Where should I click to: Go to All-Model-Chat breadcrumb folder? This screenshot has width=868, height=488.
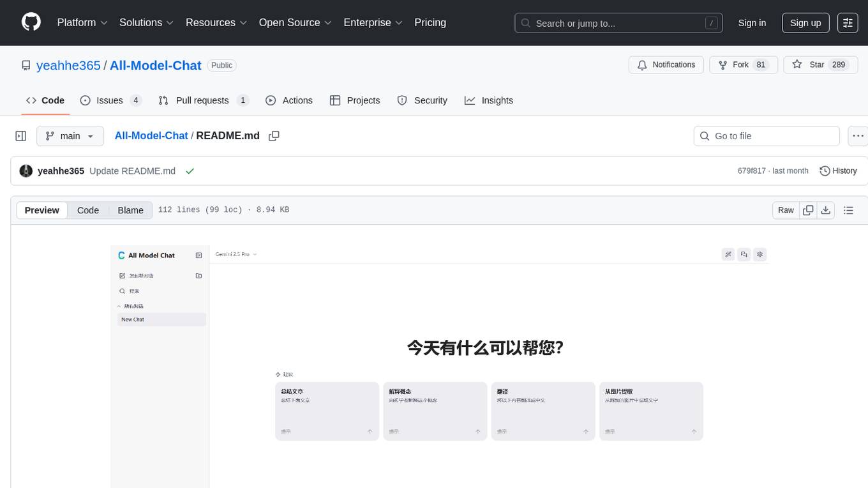[151, 136]
